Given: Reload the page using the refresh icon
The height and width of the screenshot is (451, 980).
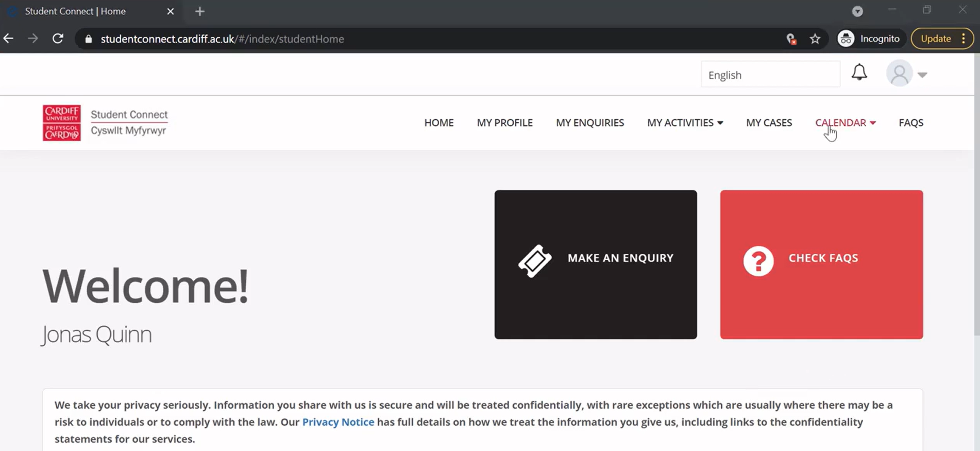Looking at the screenshot, I should pos(58,39).
